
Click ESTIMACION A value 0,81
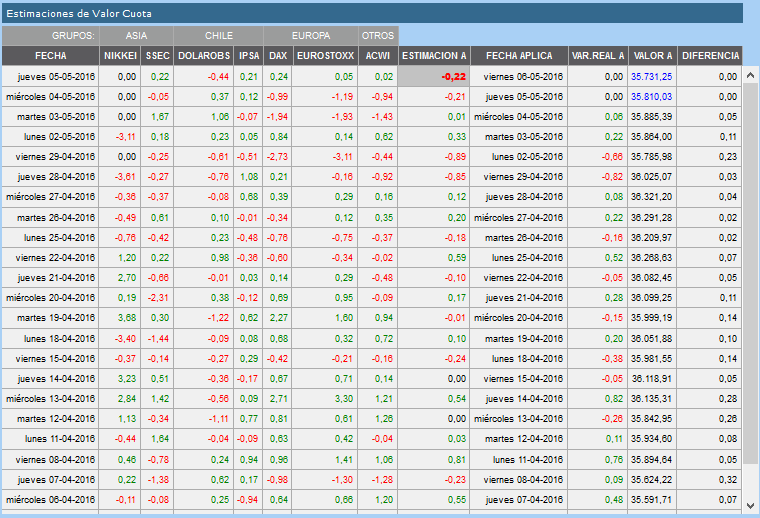coord(457,459)
